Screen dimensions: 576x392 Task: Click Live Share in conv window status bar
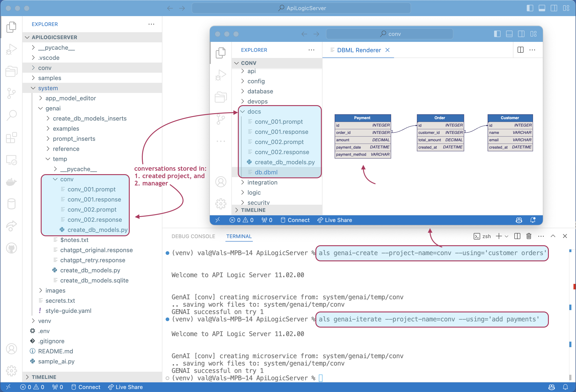[335, 220]
